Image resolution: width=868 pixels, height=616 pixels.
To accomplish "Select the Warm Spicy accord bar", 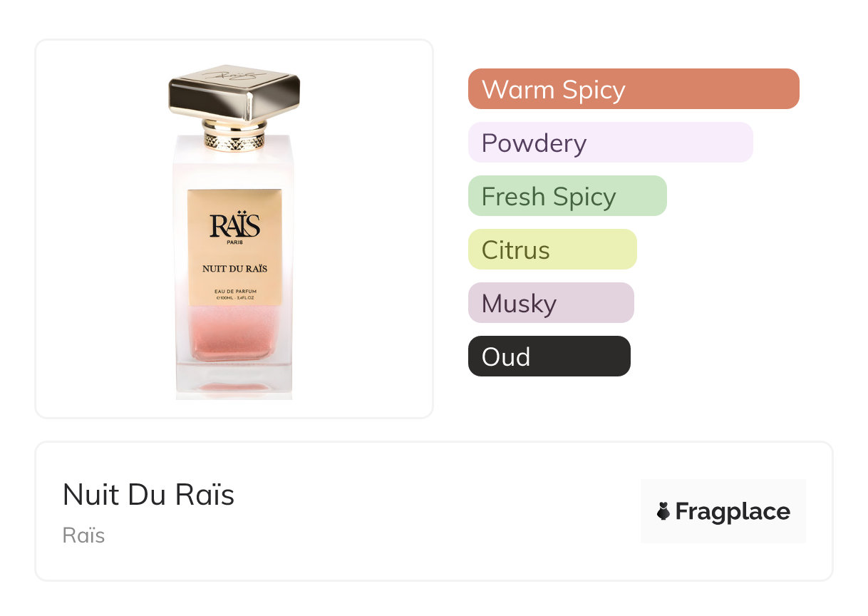I will (x=633, y=89).
